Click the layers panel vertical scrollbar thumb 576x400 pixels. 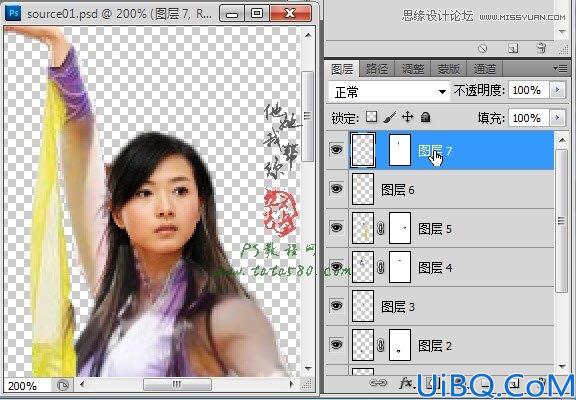click(x=562, y=220)
